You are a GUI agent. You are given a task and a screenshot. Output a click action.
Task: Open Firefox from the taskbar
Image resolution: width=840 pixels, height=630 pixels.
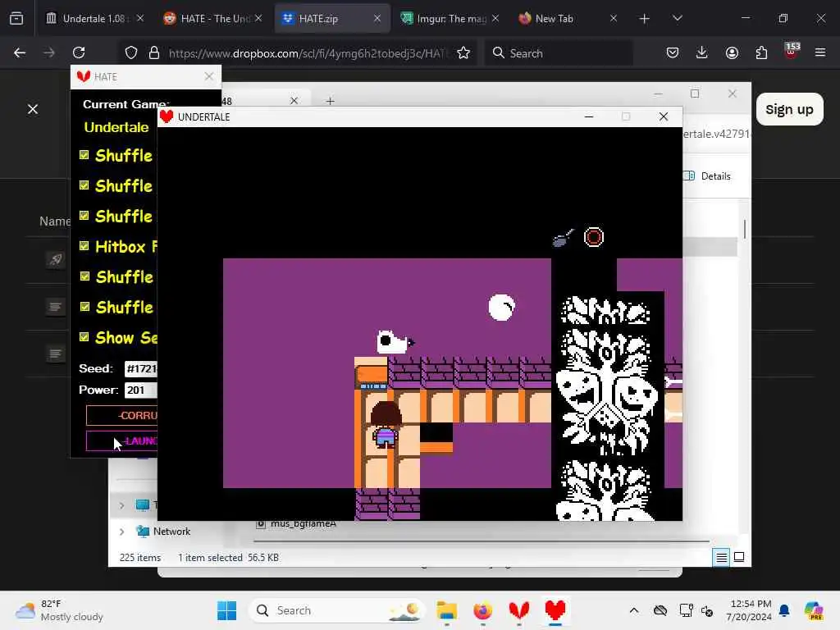tap(482, 610)
